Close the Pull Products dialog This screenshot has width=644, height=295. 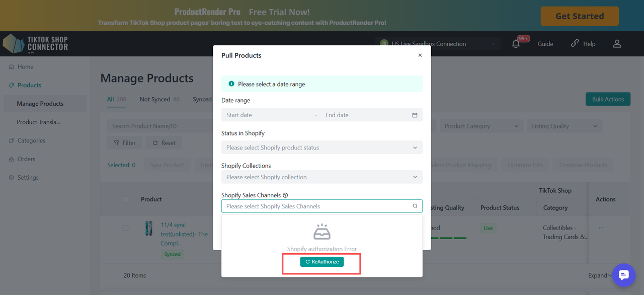[420, 55]
